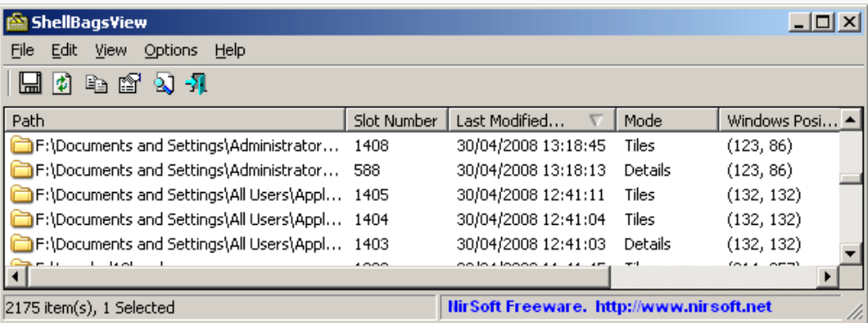Click the vertical scrollbar down arrow

tap(850, 254)
